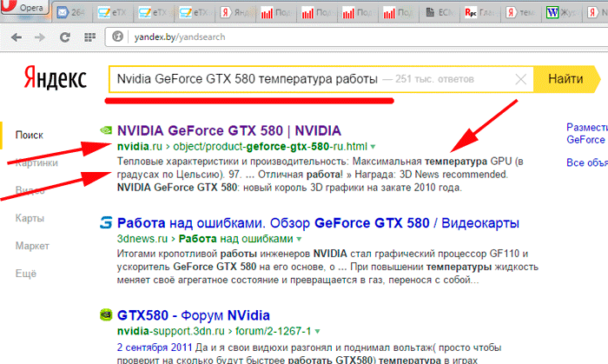This screenshot has height=364, width=608.
Task: Open Speed Dial grid icon
Action: [89, 37]
